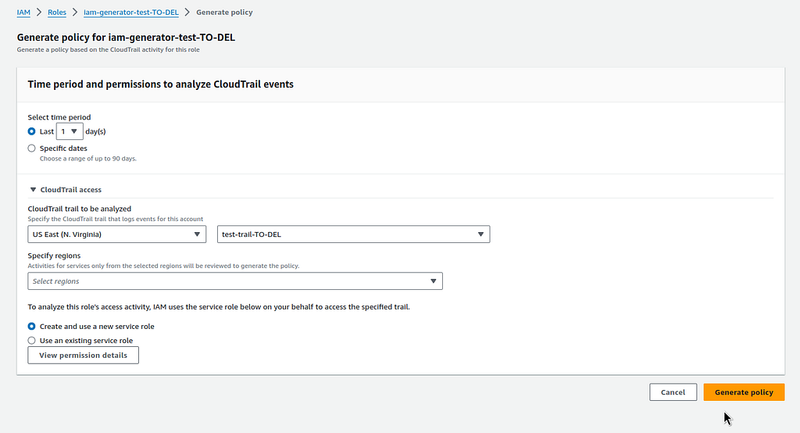Click View permission details button

[83, 355]
